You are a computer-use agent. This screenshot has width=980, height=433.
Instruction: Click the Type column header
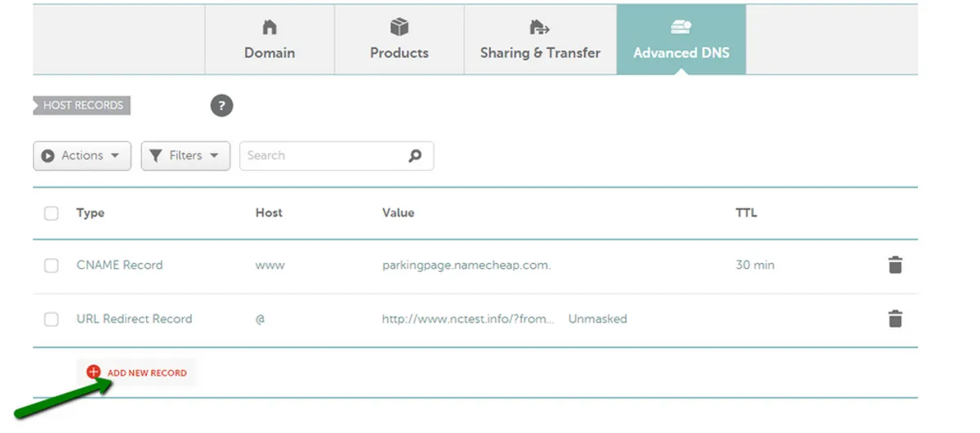tap(91, 212)
